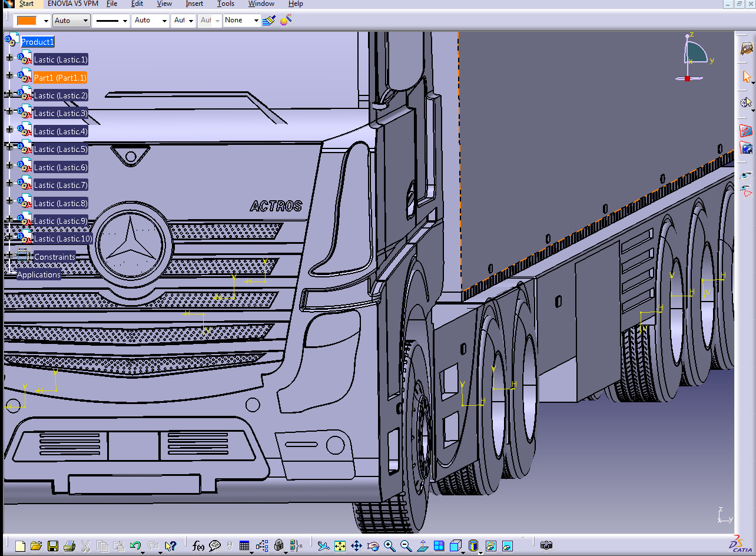Open the Help menu

coord(296,4)
